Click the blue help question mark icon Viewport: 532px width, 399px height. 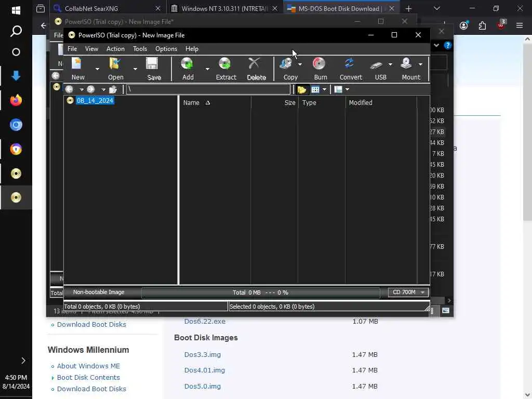(447, 45)
